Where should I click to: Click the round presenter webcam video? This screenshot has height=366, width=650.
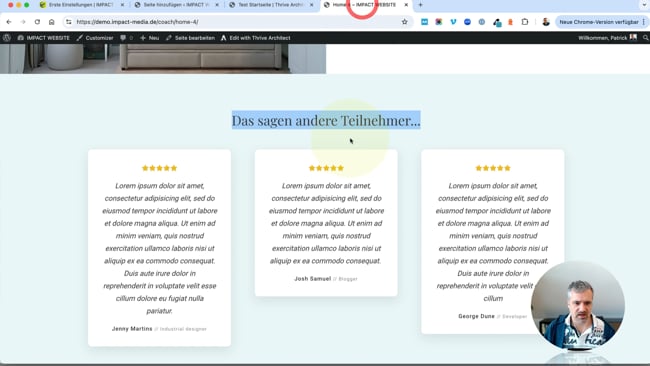(578, 306)
